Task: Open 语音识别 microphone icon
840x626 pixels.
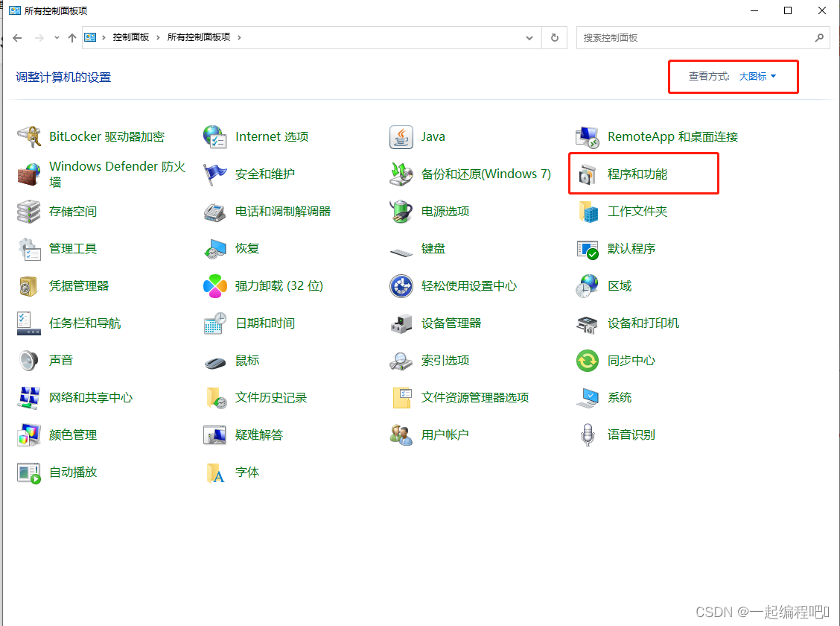Action: coord(587,434)
